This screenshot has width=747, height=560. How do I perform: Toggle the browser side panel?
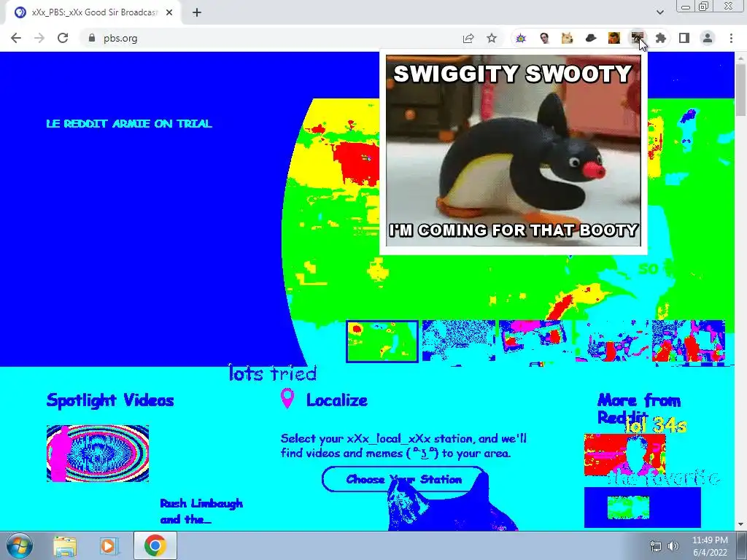(684, 38)
